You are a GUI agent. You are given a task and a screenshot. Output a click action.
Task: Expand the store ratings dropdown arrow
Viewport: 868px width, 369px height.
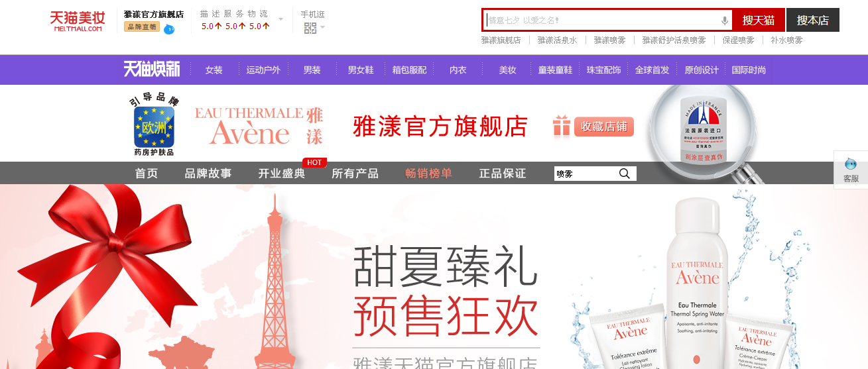click(x=280, y=19)
